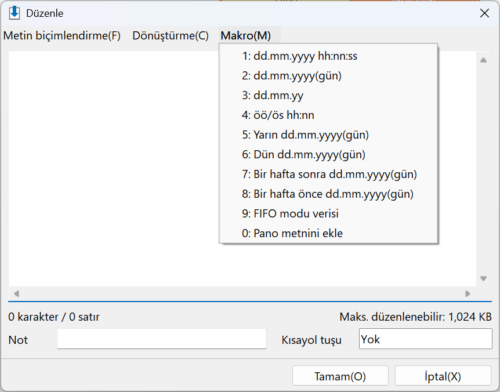500x392 pixels.
Task: Select macro 3: dd.mm.yy
Action: 328,95
